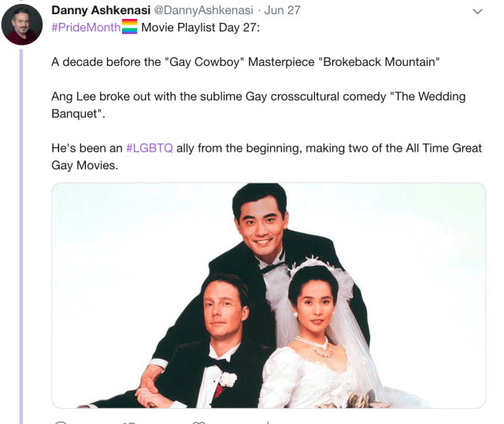Screen dimensions: 504x424
Task: Open the @DannyAshkenasi handle link
Action: (x=204, y=10)
